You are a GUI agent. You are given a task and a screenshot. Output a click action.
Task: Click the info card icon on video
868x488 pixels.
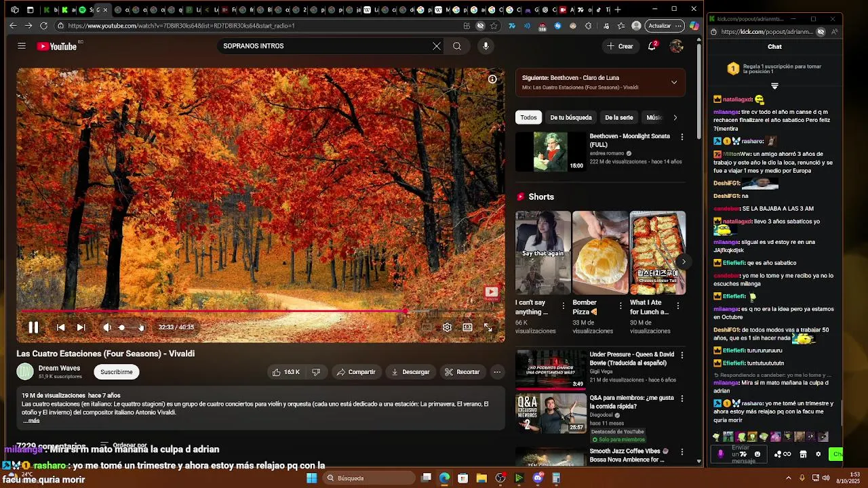(492, 79)
